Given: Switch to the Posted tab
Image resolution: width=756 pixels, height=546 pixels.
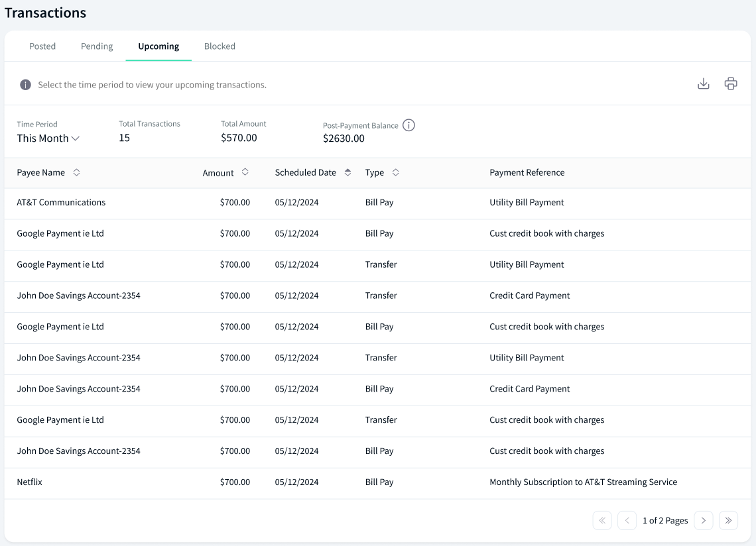Looking at the screenshot, I should (x=42, y=46).
